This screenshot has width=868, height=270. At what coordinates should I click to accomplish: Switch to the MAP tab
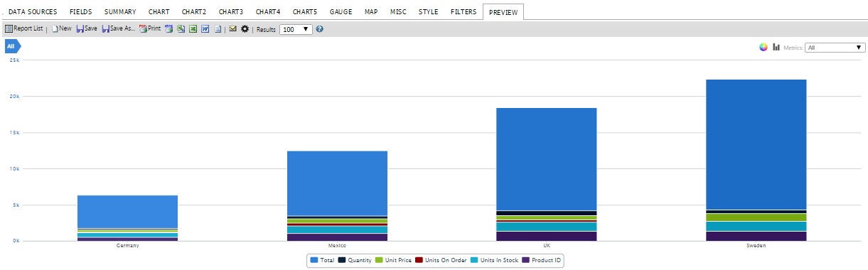(371, 12)
